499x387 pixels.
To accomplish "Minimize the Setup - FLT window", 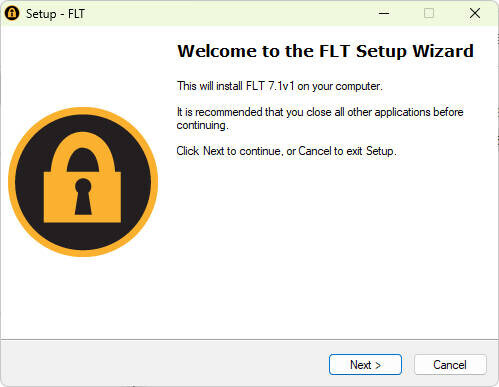I will pos(384,13).
